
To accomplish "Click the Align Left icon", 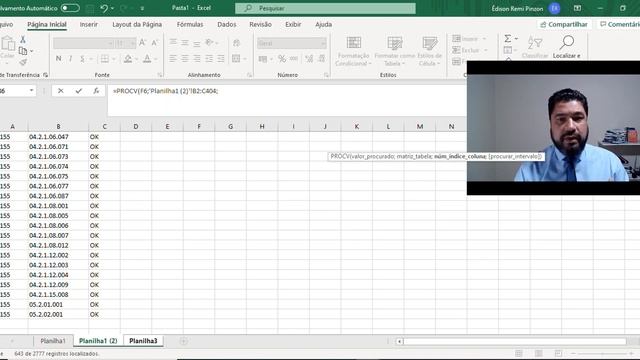I will pos(173,59).
